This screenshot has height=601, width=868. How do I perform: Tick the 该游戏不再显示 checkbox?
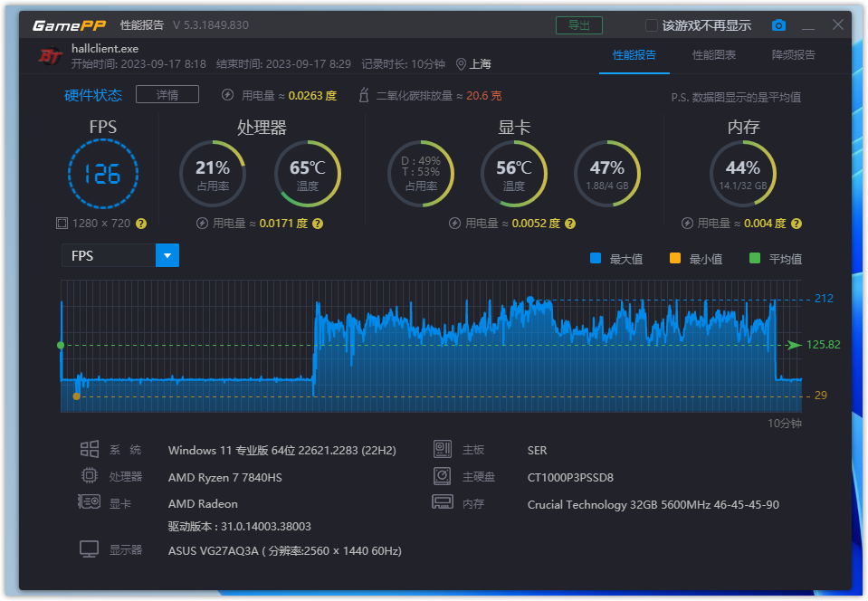[x=652, y=25]
